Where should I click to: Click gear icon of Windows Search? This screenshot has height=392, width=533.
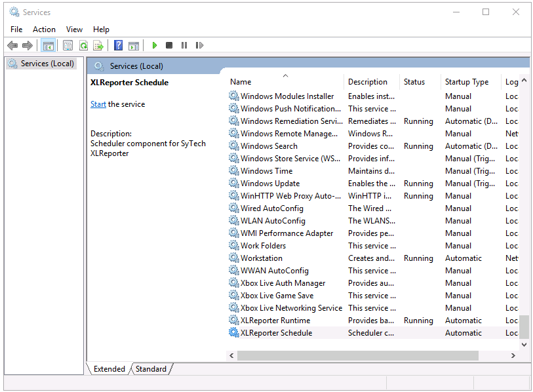(233, 146)
